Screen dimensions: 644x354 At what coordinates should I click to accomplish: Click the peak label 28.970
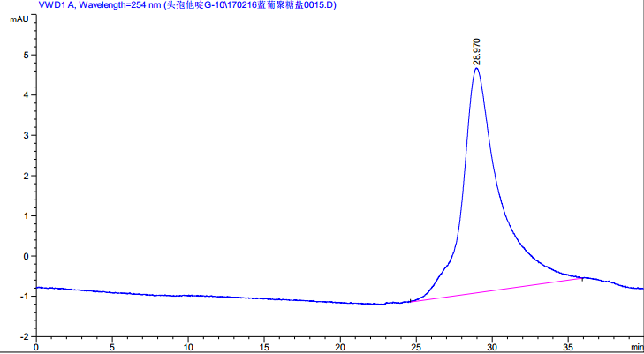coord(476,52)
